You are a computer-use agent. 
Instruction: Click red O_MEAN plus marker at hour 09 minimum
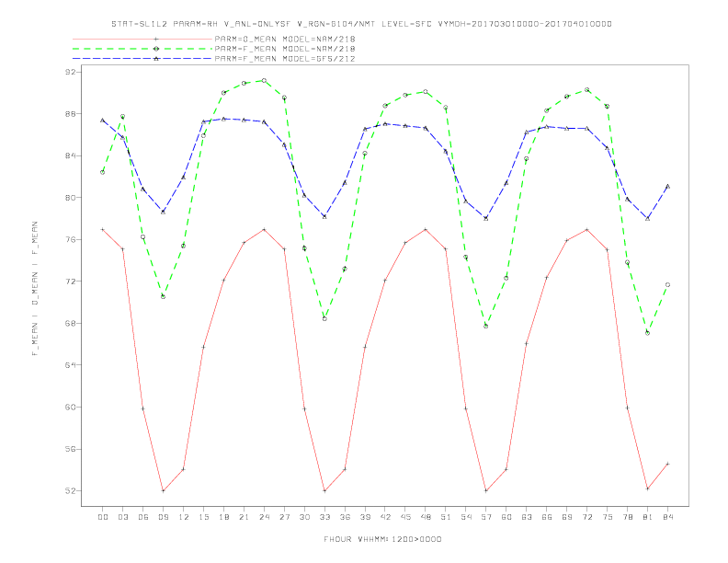pyautogui.click(x=163, y=490)
